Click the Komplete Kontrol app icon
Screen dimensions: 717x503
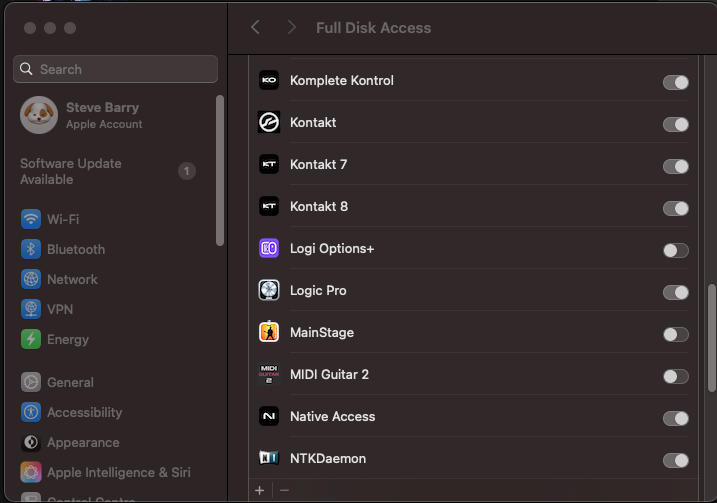[269, 80]
